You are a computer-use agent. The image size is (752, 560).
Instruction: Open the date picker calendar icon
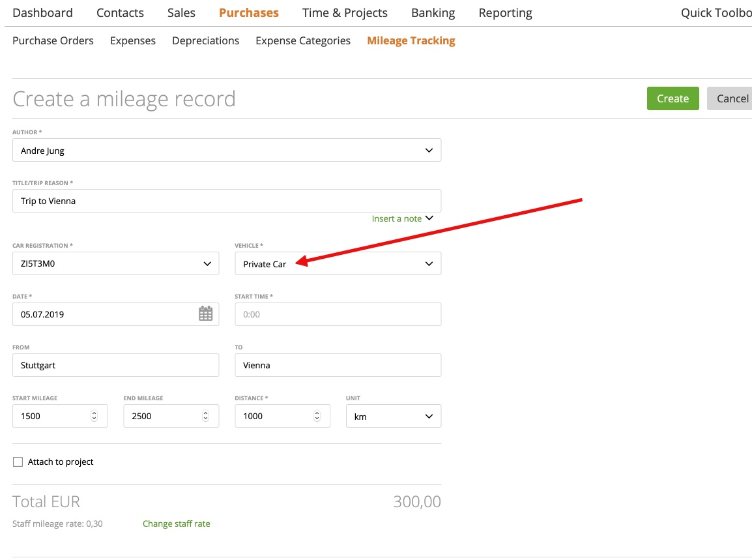(x=205, y=314)
